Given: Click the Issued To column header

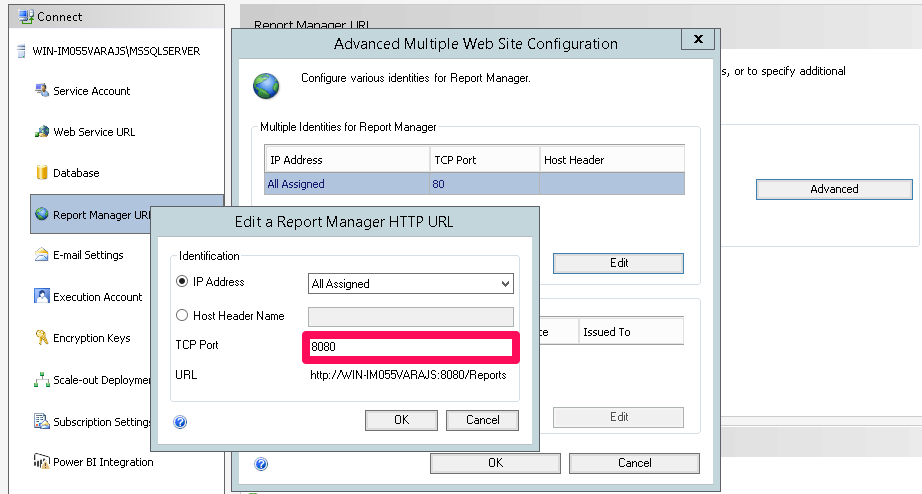Looking at the screenshot, I should 631,332.
